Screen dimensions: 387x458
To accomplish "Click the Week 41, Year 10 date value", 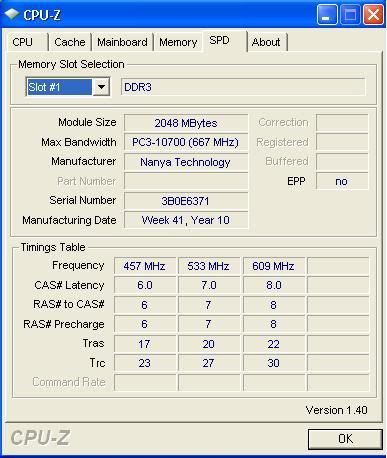I will (x=186, y=220).
